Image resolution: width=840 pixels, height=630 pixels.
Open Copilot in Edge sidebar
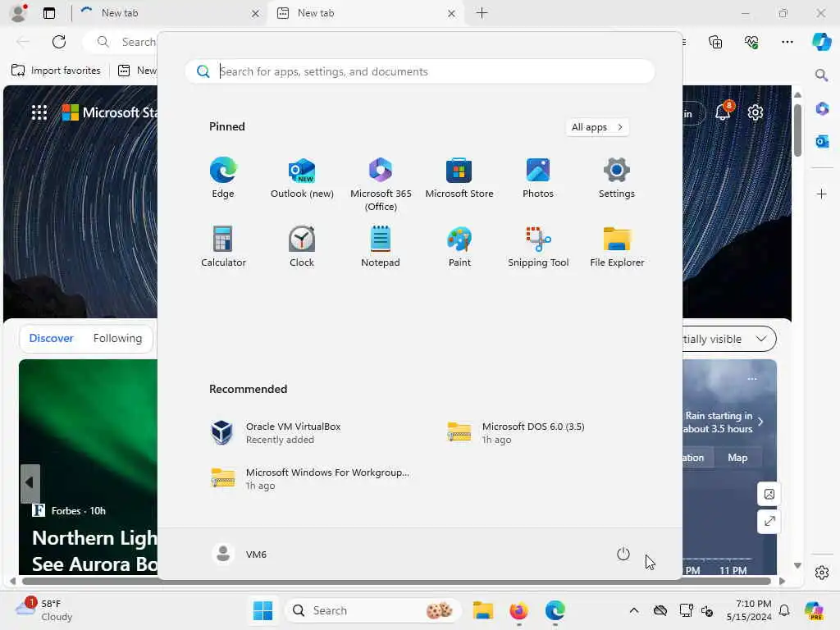point(821,42)
